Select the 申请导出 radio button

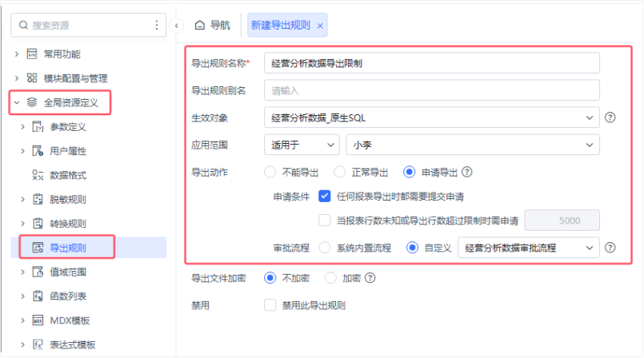(x=409, y=173)
